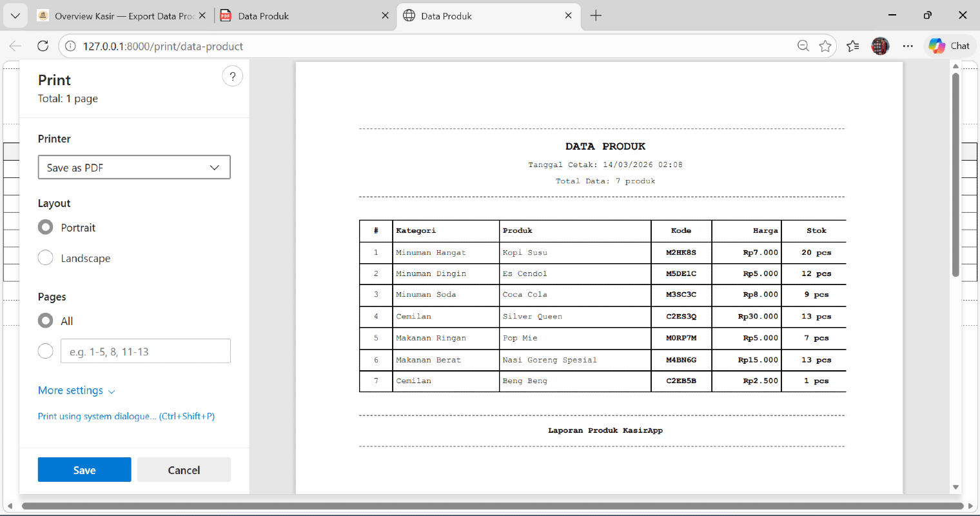Click the Total Data: 7 produk line
This screenshot has width=980, height=516.
(605, 181)
